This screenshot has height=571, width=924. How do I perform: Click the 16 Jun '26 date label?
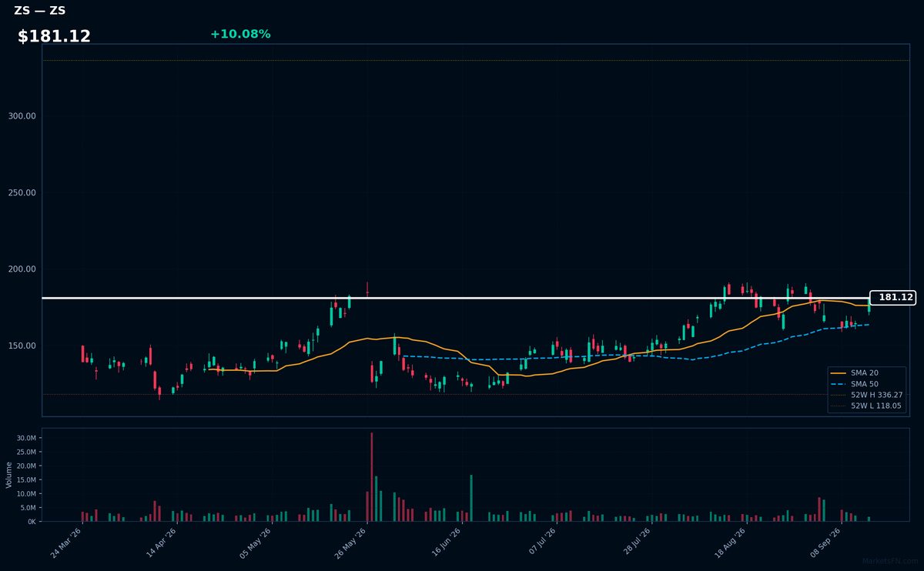click(447, 543)
